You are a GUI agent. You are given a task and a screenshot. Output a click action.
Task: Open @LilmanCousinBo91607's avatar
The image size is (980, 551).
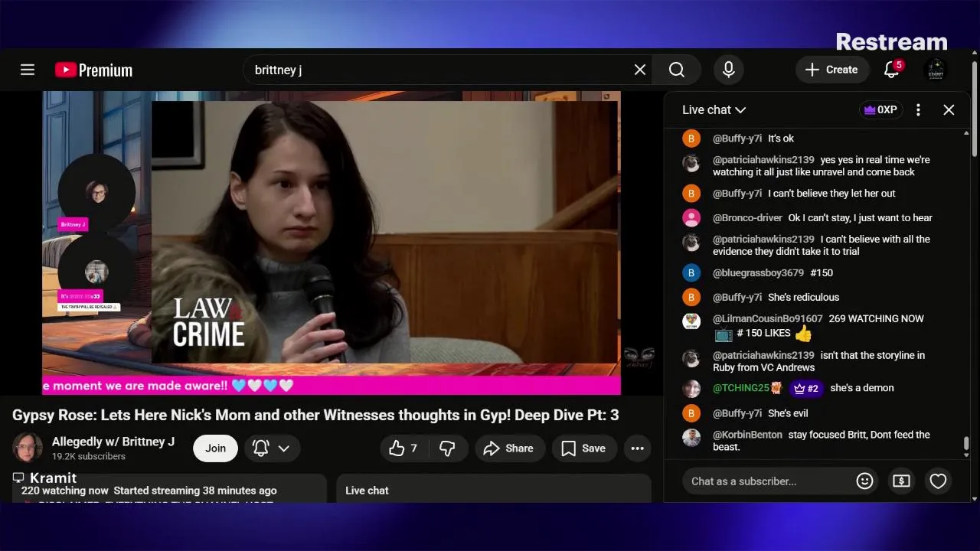coord(691,321)
